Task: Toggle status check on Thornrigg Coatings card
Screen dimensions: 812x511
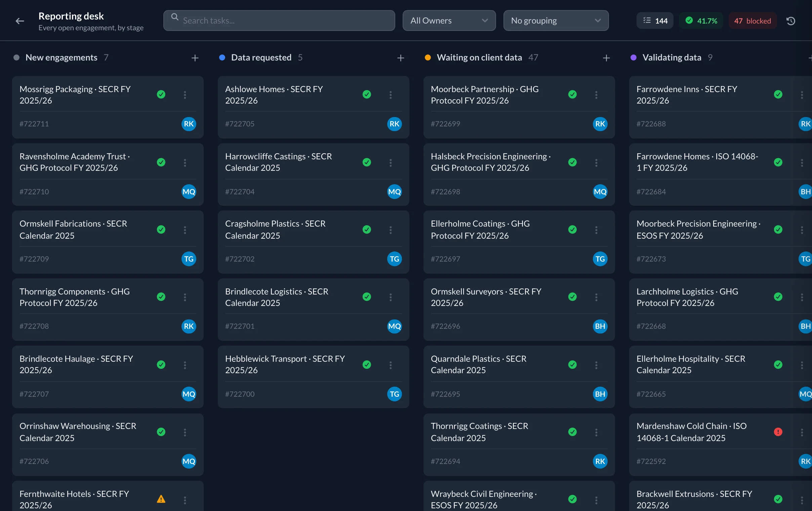Action: pos(573,432)
